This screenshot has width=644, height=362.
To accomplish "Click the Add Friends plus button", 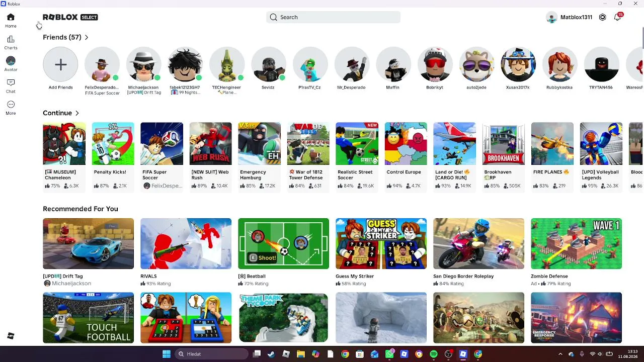I will coord(60,64).
